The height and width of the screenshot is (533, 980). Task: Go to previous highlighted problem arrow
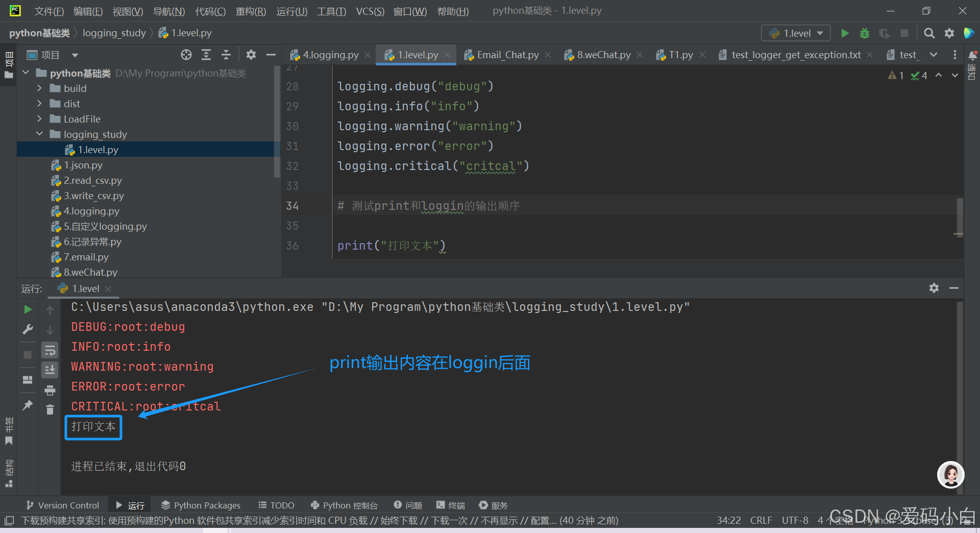(939, 75)
